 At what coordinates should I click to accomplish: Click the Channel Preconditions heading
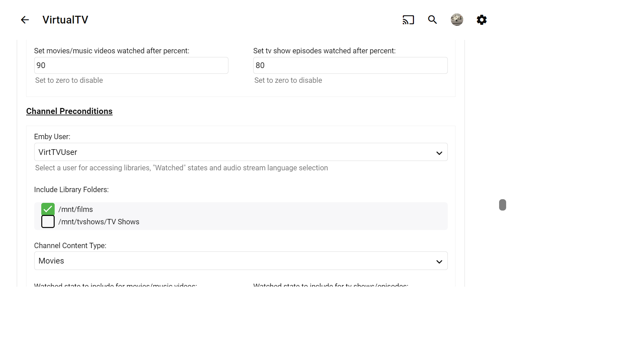click(x=69, y=111)
